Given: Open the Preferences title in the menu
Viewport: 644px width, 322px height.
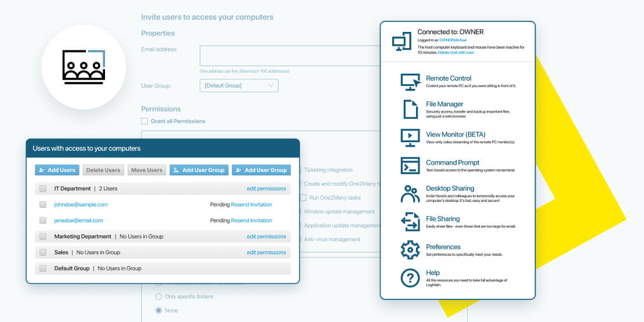Looking at the screenshot, I should [443, 247].
